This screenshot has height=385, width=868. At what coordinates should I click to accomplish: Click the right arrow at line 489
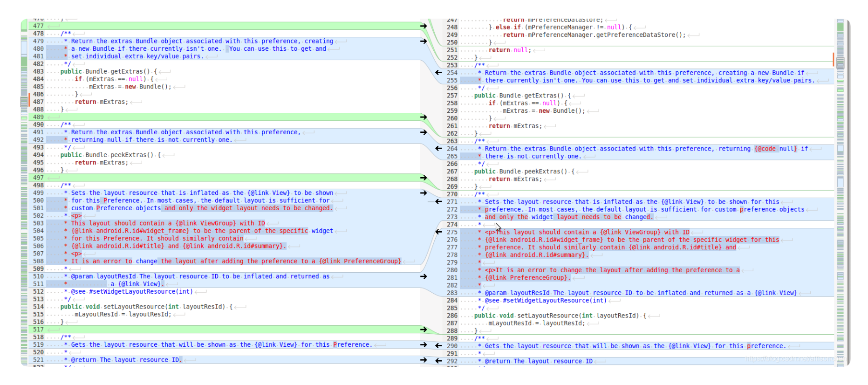tap(424, 117)
